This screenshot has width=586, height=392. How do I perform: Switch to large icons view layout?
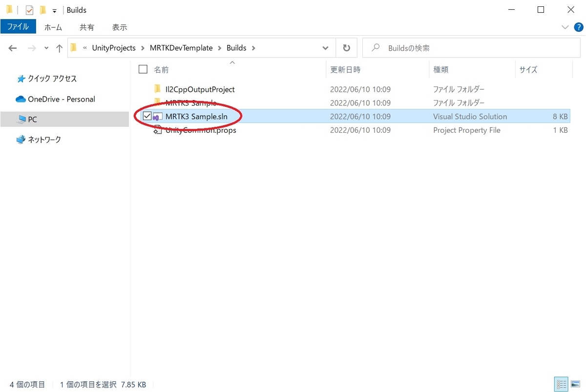[575, 384]
